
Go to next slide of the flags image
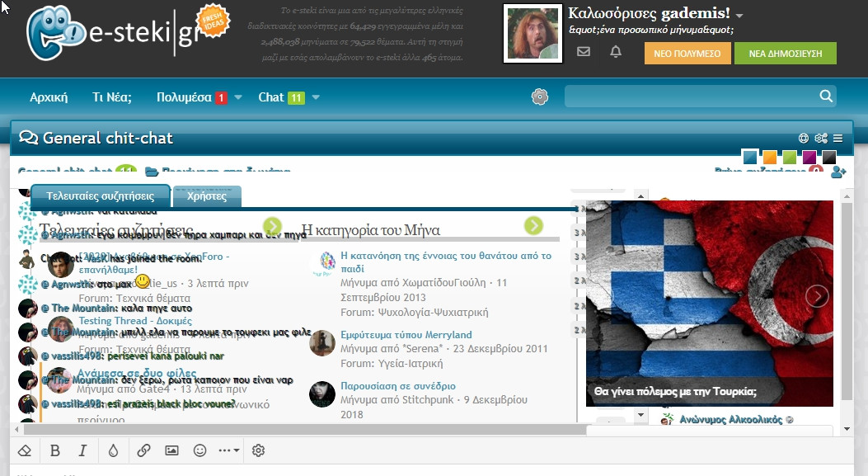(x=817, y=296)
